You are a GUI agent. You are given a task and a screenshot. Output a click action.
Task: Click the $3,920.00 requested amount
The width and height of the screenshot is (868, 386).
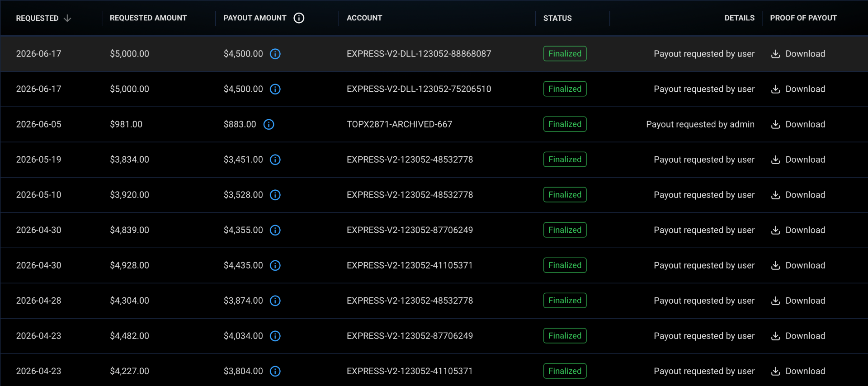pos(129,195)
